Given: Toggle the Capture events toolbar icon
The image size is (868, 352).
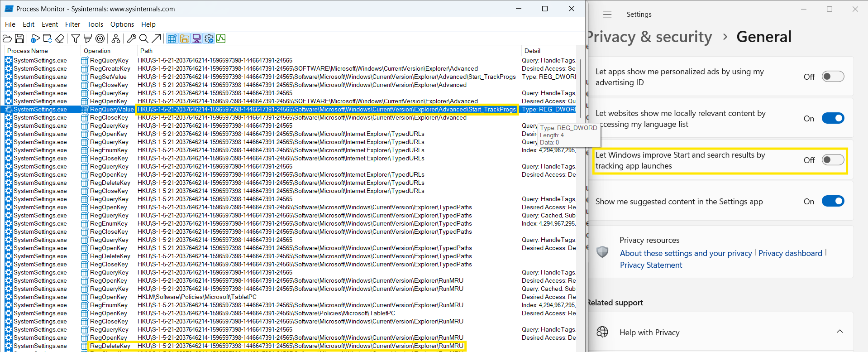Looking at the screenshot, I should point(35,39).
